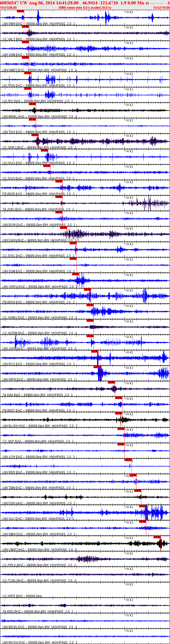Select the UW HMET EHZ trace label
Viewport: 170px width, 644px height.
40,70
